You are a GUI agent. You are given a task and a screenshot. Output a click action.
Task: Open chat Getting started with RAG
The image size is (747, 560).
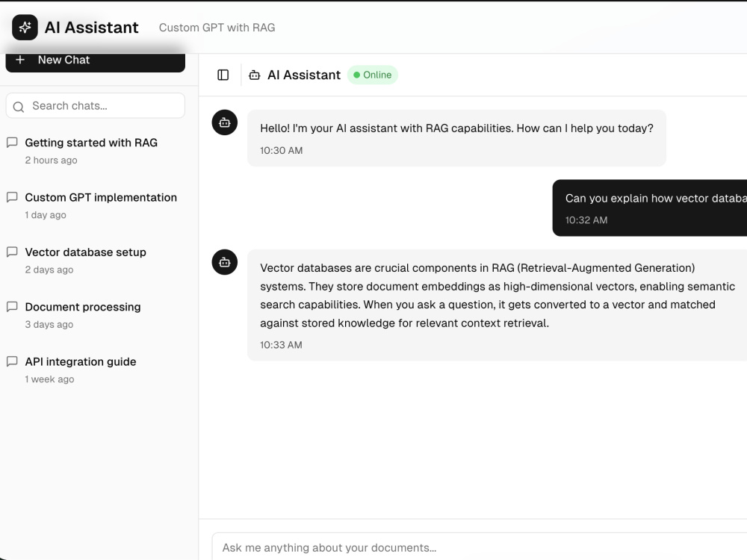coord(96,151)
